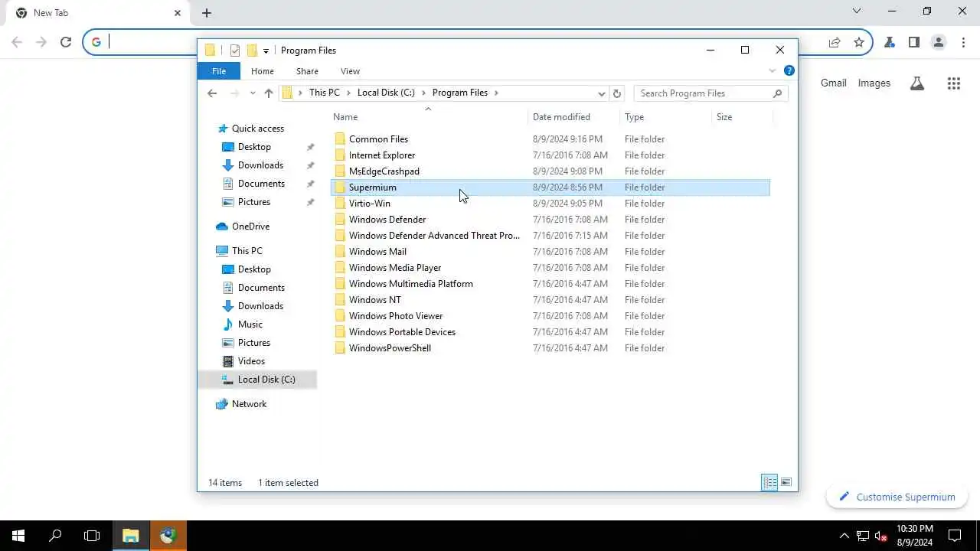Select pinned Downloads under Quick access
This screenshot has width=980, height=551.
click(x=260, y=165)
